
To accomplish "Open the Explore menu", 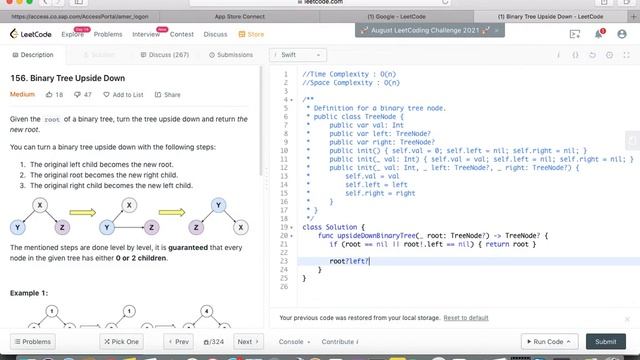I will [x=72, y=34].
